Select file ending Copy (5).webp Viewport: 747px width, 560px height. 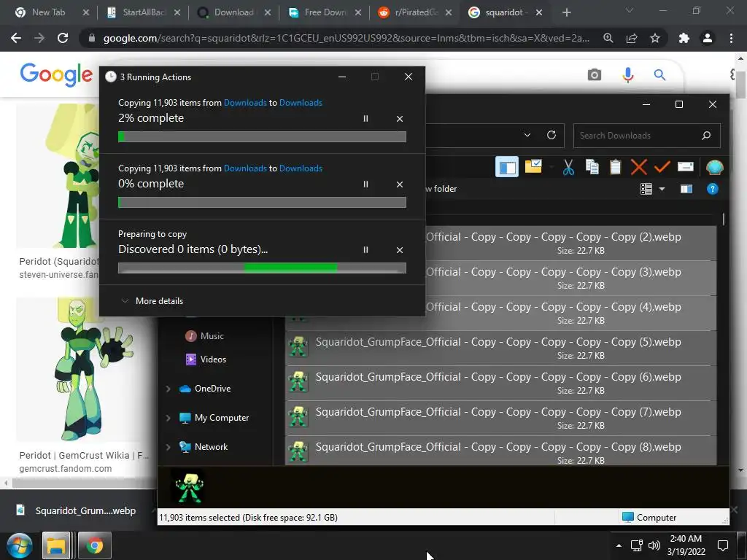(500, 348)
